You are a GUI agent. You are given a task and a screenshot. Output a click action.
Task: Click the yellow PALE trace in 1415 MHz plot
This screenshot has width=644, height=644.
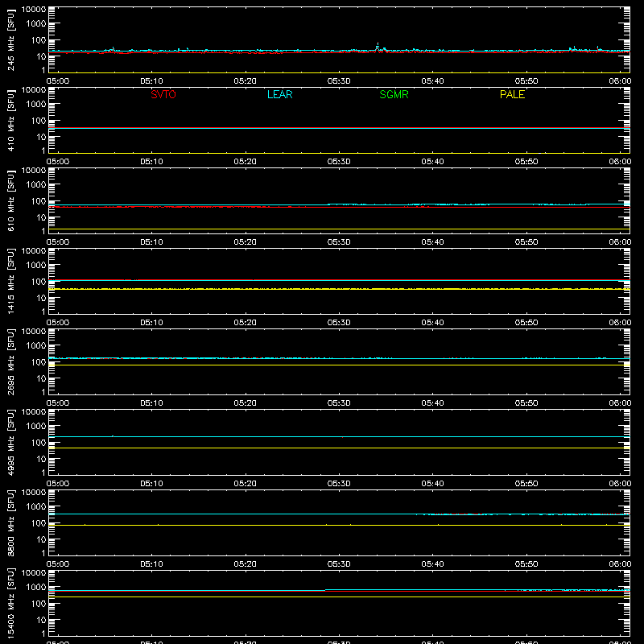339,289
